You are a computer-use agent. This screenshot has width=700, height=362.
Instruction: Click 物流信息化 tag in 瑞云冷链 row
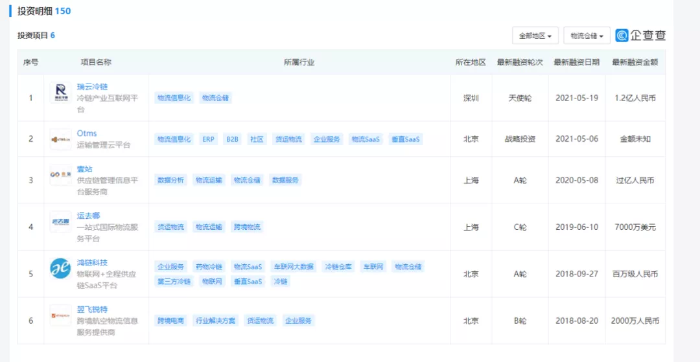coord(174,98)
